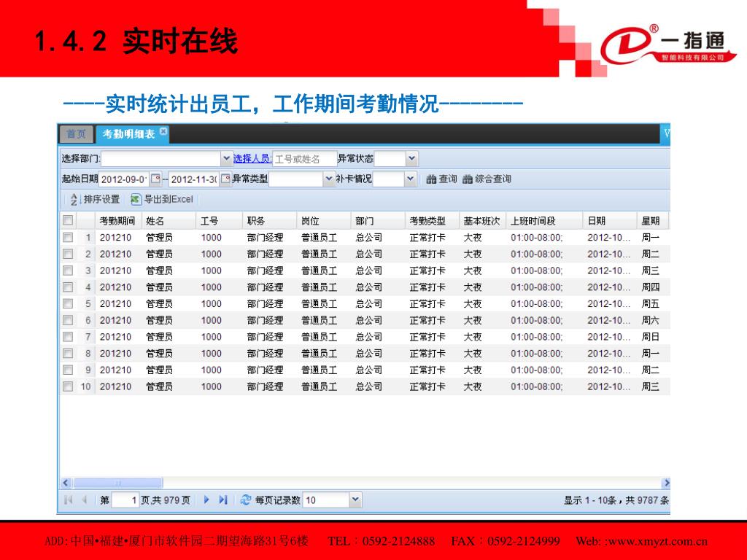Click 导出到Excel export button
The image size is (747, 560).
pyautogui.click(x=162, y=199)
